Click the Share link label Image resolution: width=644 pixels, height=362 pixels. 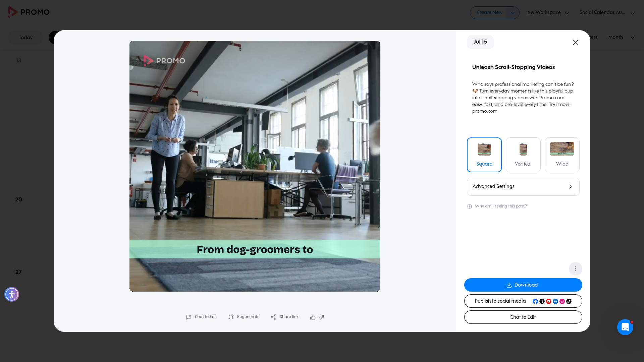[289, 317]
